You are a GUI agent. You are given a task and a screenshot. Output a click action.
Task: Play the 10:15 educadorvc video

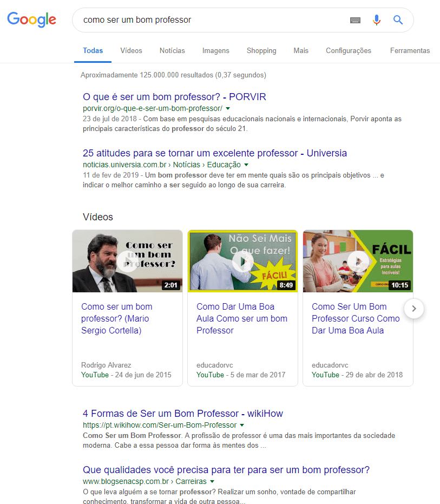357,261
